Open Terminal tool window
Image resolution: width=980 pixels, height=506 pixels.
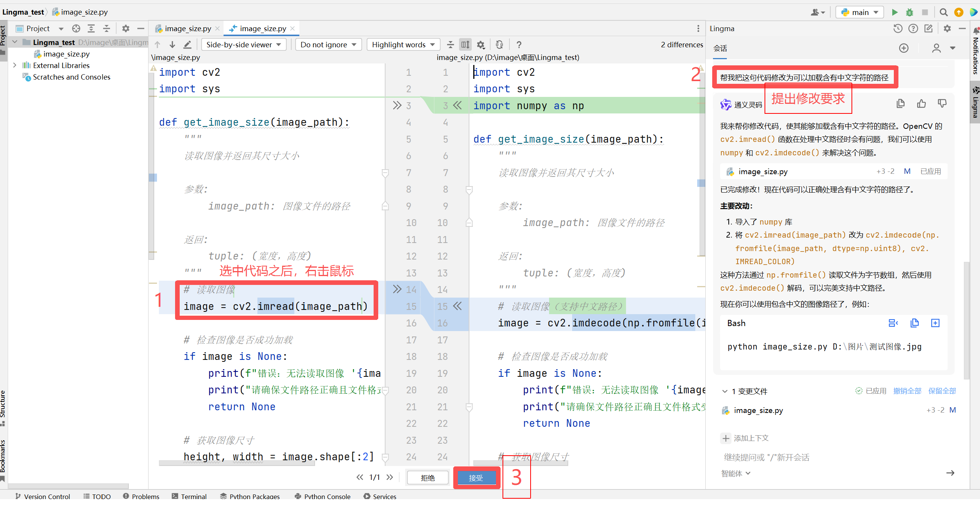pyautogui.click(x=189, y=496)
